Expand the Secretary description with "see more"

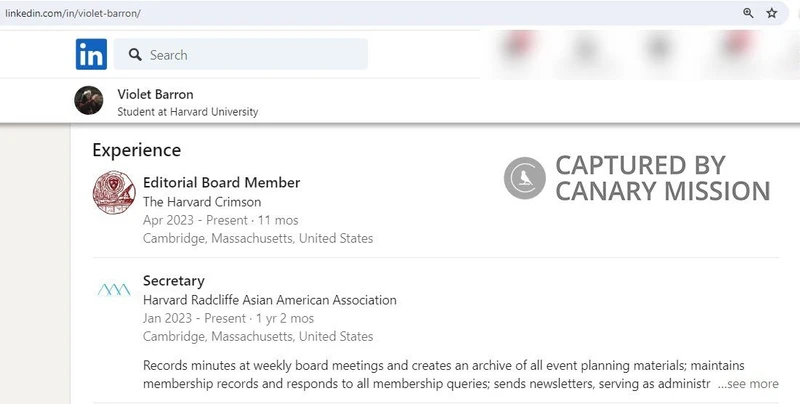(x=748, y=384)
